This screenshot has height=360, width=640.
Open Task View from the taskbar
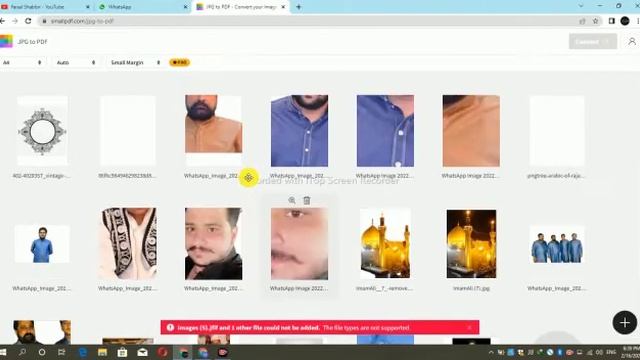tap(61, 352)
